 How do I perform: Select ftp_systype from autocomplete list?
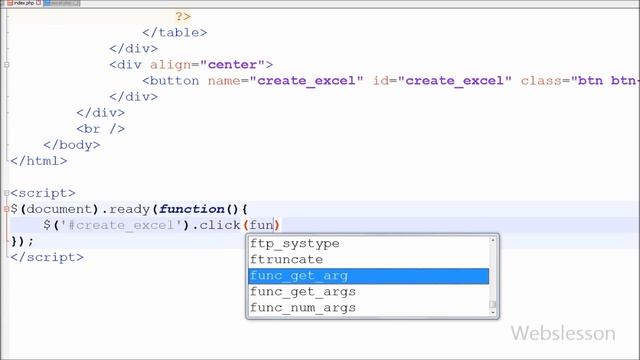pos(369,244)
